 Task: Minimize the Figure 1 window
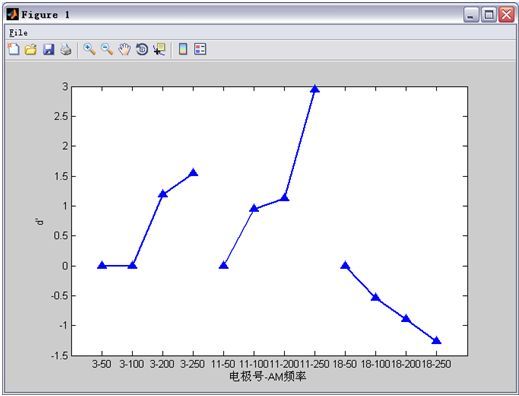click(471, 15)
